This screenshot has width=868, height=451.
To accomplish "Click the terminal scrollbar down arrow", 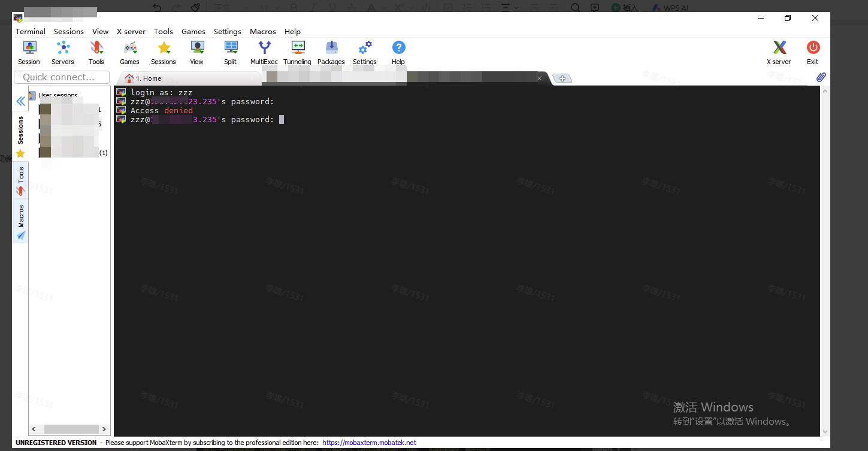I will (x=825, y=431).
